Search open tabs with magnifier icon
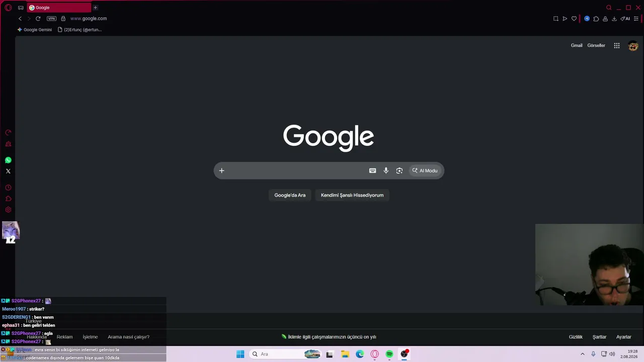 609,8
